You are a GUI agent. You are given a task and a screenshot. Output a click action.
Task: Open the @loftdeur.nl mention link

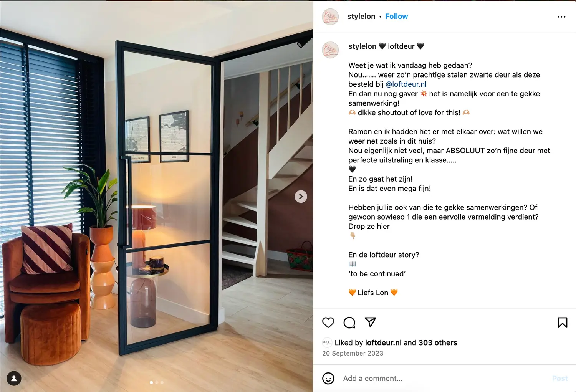tap(406, 84)
